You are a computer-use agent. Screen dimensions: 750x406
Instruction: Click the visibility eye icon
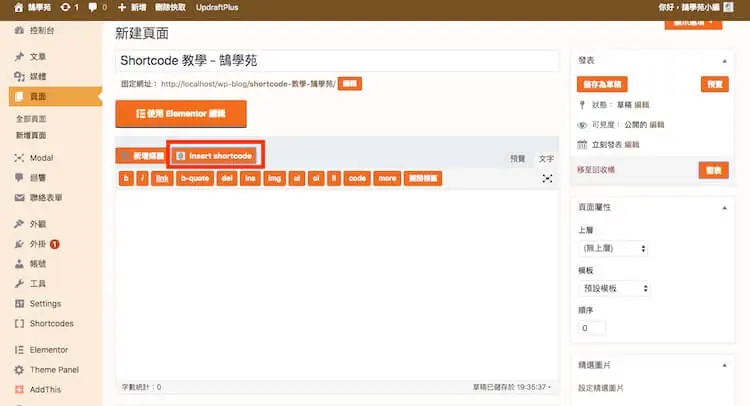[582, 125]
